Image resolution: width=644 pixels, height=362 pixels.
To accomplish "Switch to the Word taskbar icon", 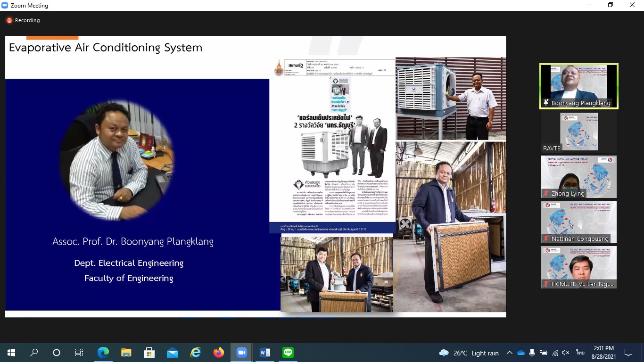I will click(264, 353).
